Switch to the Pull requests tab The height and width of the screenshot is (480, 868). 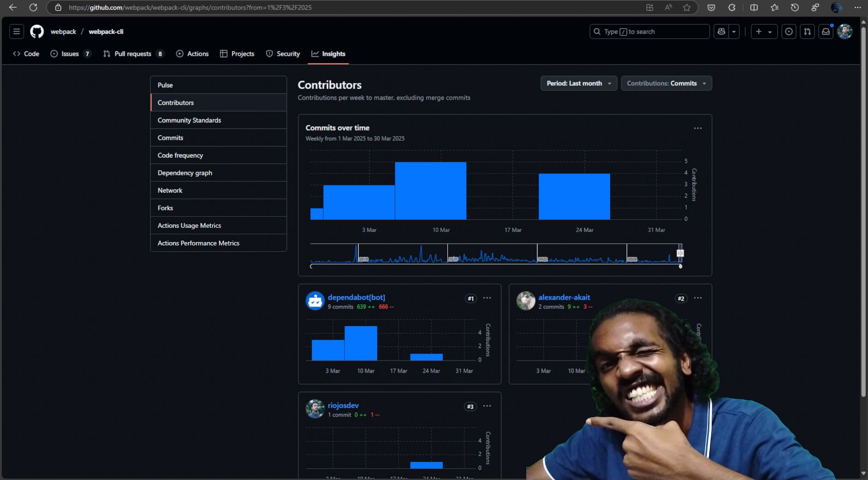click(133, 54)
